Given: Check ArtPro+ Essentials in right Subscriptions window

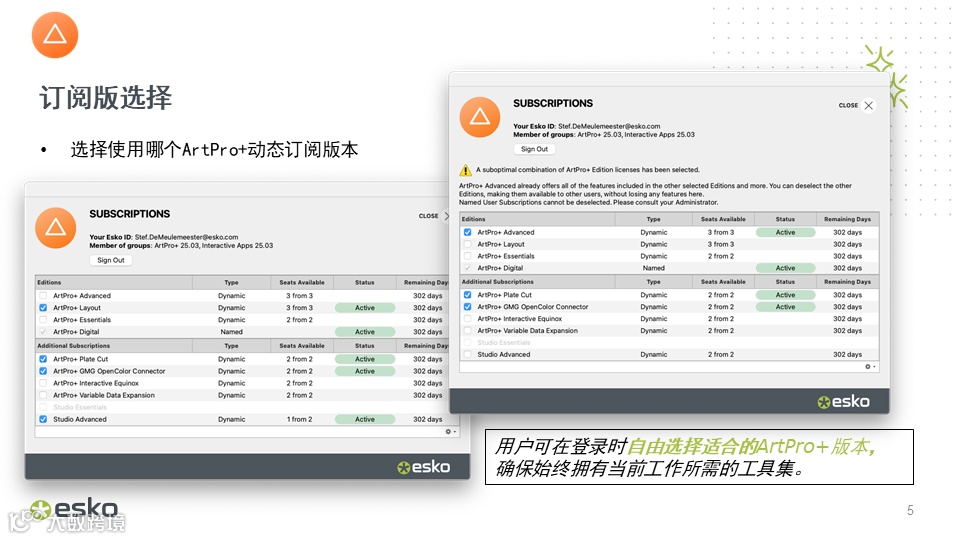Looking at the screenshot, I should click(x=468, y=257).
